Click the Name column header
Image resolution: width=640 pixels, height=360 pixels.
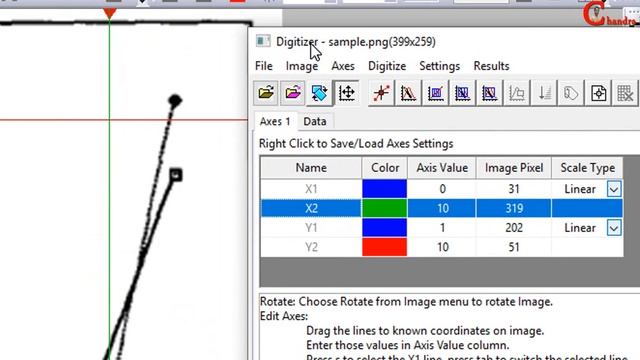[x=311, y=168]
